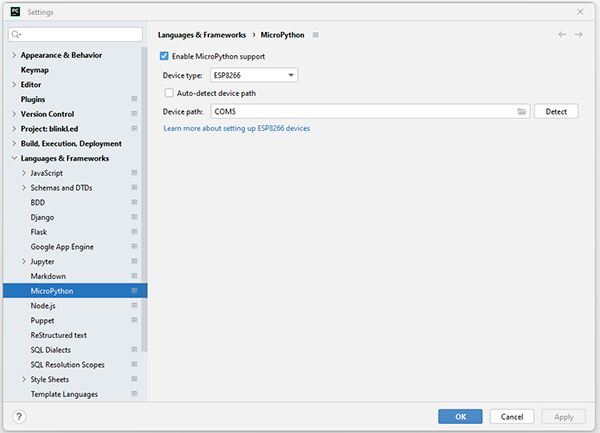The image size is (600, 433).
Task: Open help with the question mark button
Action: pyautogui.click(x=19, y=417)
